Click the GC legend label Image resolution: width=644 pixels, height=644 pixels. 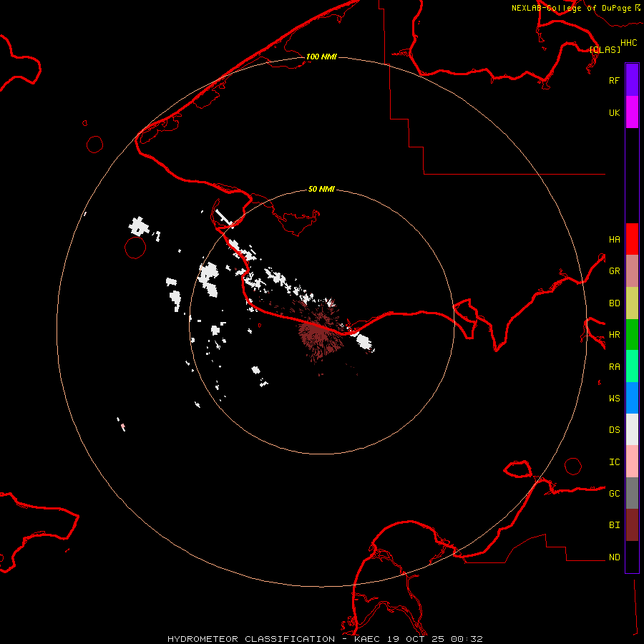click(x=614, y=494)
